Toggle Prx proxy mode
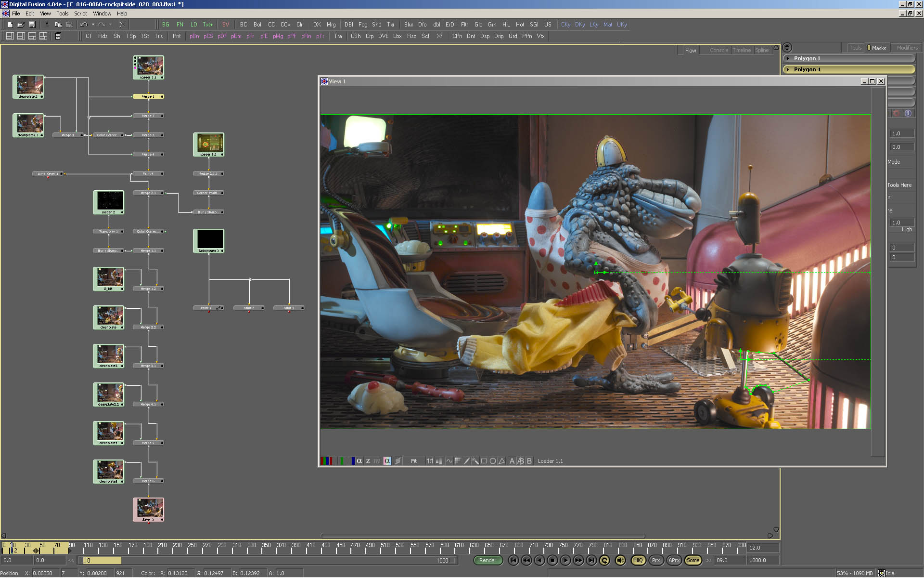This screenshot has width=924, height=578. [x=656, y=560]
